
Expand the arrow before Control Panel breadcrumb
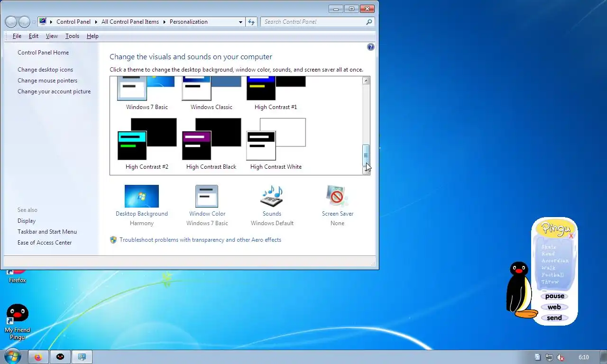point(51,22)
